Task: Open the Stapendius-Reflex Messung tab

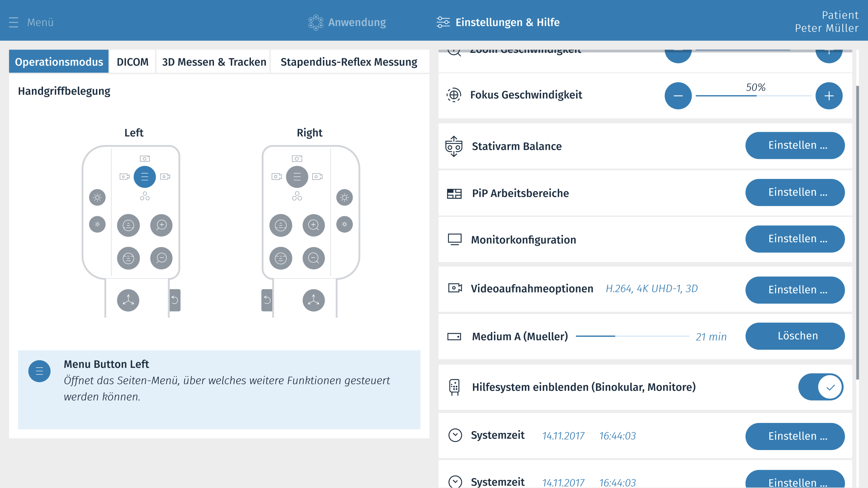Action: point(349,62)
